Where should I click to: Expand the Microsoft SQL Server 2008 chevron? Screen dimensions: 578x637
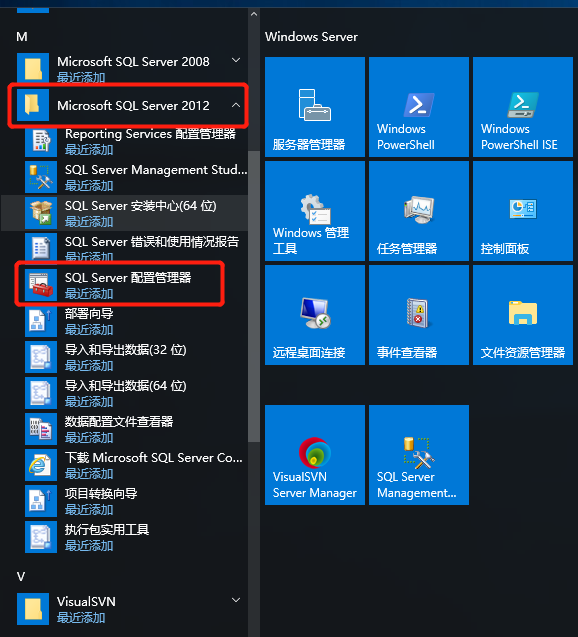pos(236,61)
